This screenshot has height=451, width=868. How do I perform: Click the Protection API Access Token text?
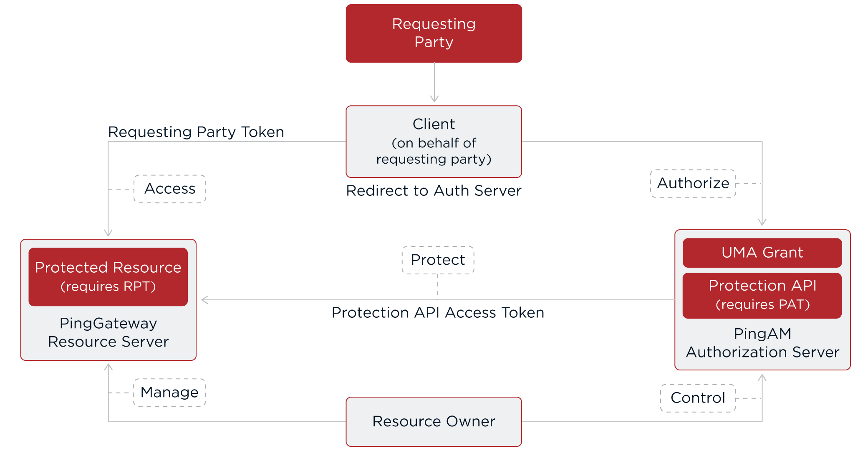pos(438,313)
